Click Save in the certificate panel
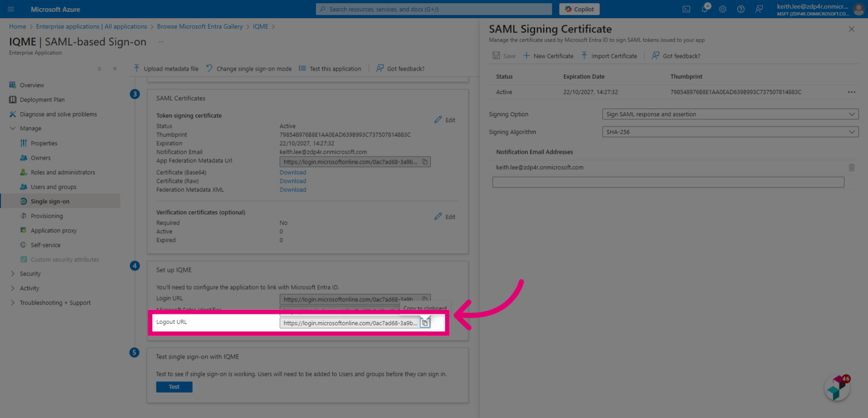 click(504, 56)
